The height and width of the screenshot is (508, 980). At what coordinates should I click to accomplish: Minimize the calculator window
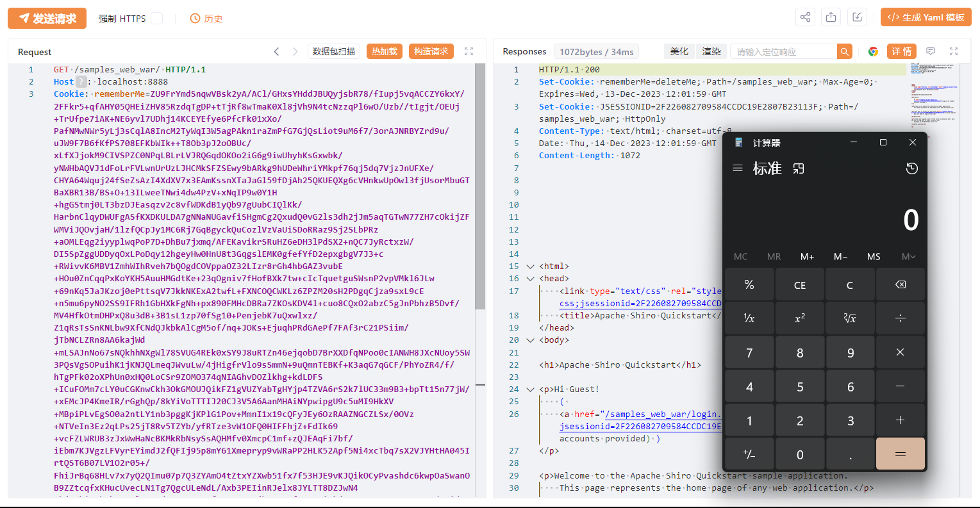(854, 142)
